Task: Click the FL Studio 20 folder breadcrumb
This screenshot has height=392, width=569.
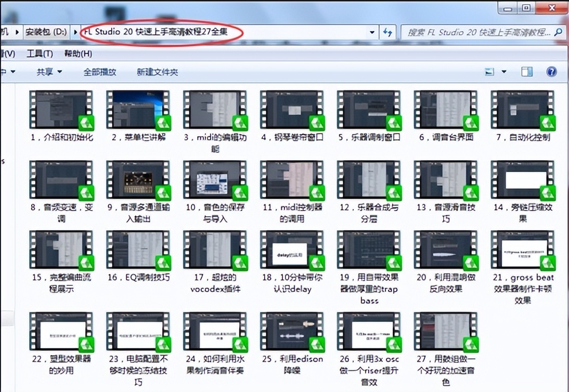Action: (156, 32)
